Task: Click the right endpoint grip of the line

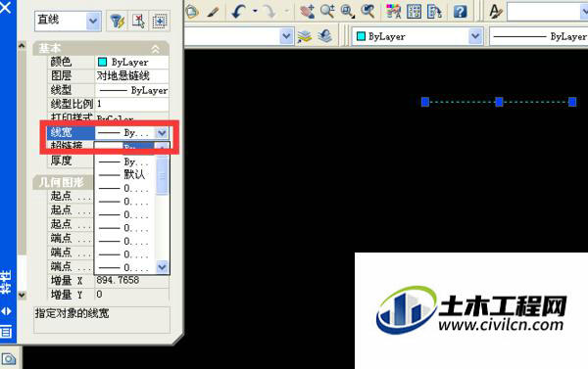Action: (x=572, y=102)
